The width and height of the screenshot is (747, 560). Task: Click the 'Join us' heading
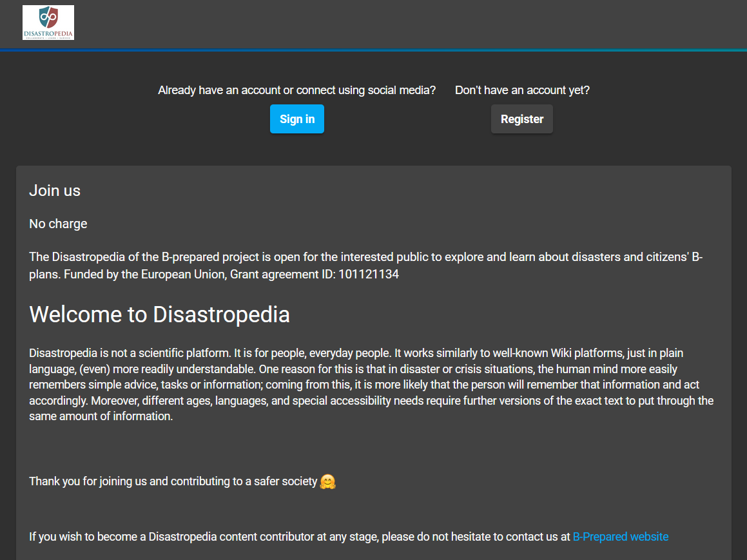point(55,190)
